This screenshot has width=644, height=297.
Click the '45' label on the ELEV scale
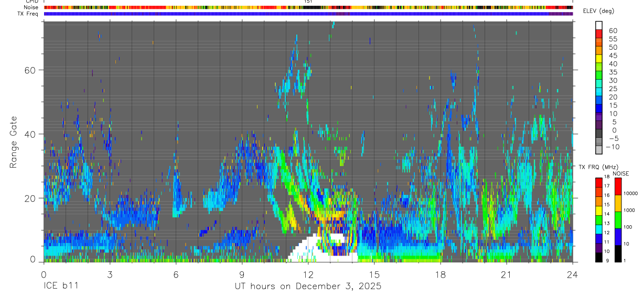(612, 56)
